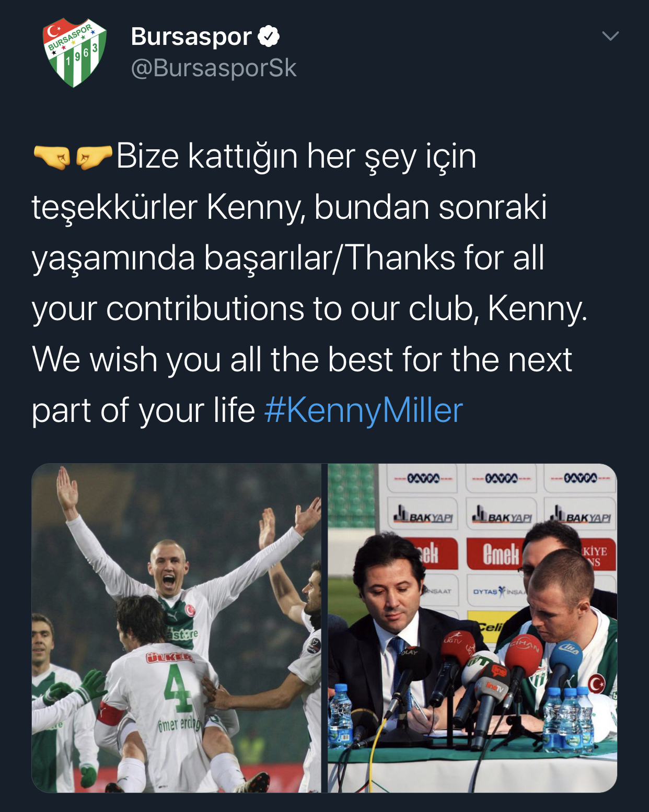The width and height of the screenshot is (649, 812).
Task: Open the press conference signing photo
Action: [x=472, y=628]
